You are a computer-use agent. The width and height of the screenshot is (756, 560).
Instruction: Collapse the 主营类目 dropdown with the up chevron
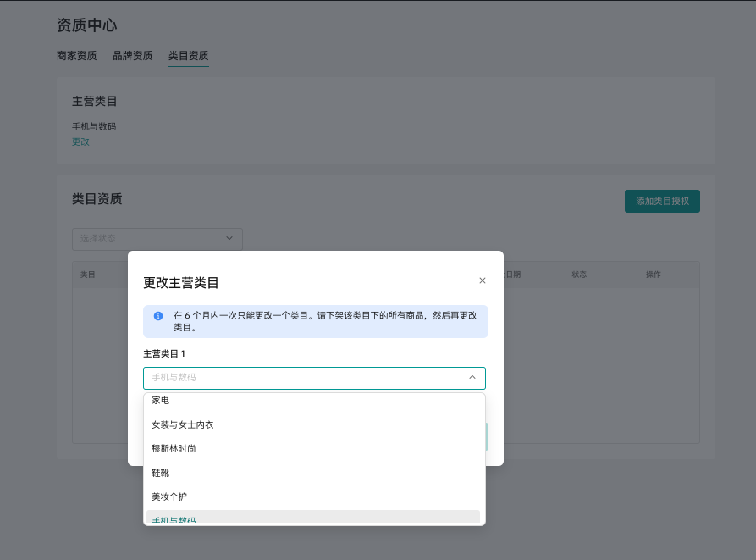pyautogui.click(x=472, y=378)
